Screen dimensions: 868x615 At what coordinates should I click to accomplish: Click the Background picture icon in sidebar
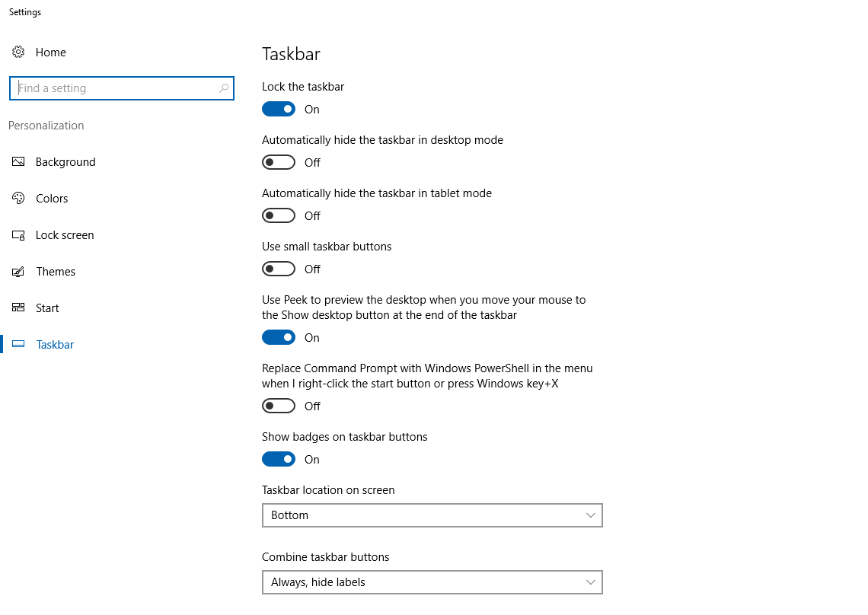(x=18, y=161)
